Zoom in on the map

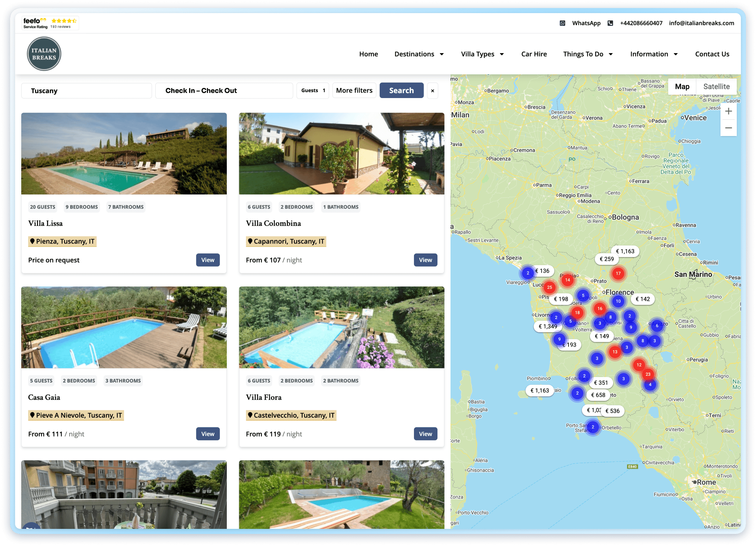point(728,111)
